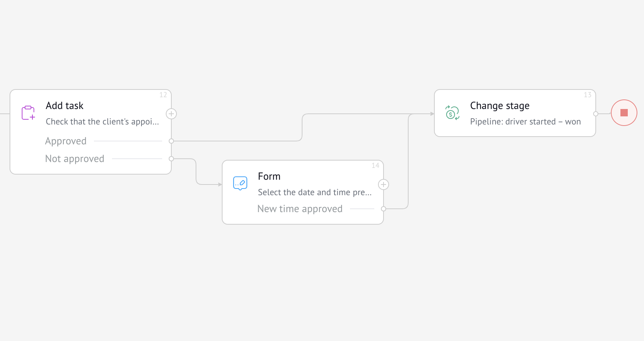Click plus icon on Add task block

click(x=171, y=114)
